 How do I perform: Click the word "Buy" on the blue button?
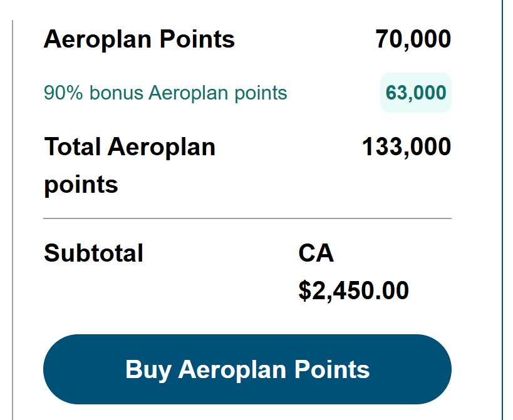[148, 369]
